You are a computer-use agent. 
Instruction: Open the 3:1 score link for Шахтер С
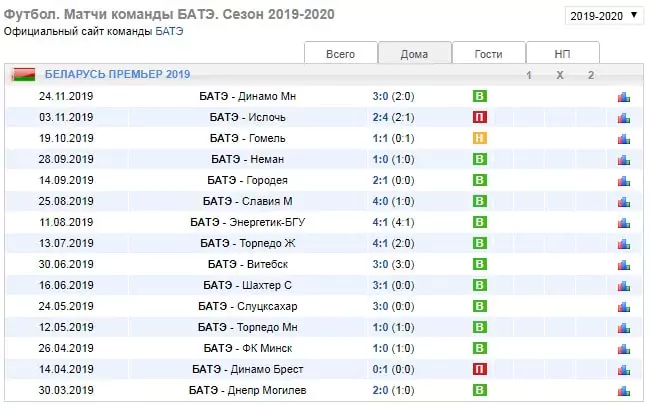tap(380, 285)
